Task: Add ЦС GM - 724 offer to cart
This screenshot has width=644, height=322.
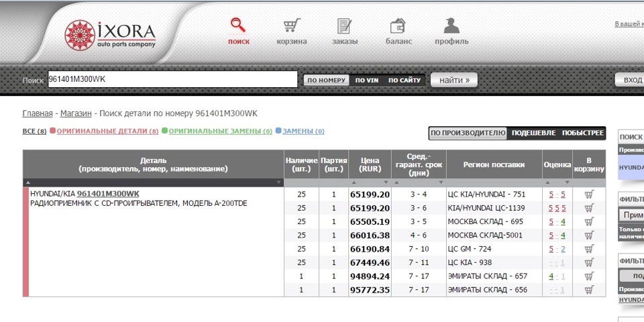Action: [589, 249]
